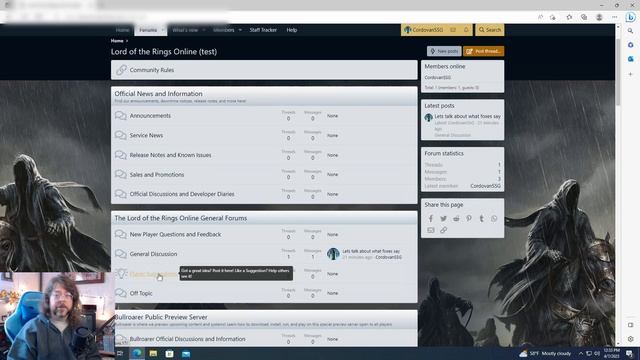Viewport: 640px width, 360px height.
Task: Open Edge profile avatar
Action: (599, 17)
